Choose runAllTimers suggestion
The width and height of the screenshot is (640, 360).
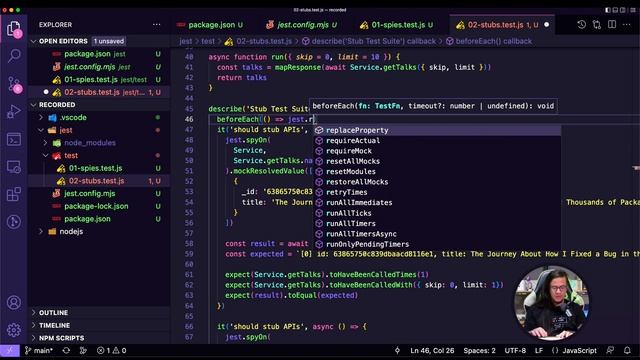437,223
